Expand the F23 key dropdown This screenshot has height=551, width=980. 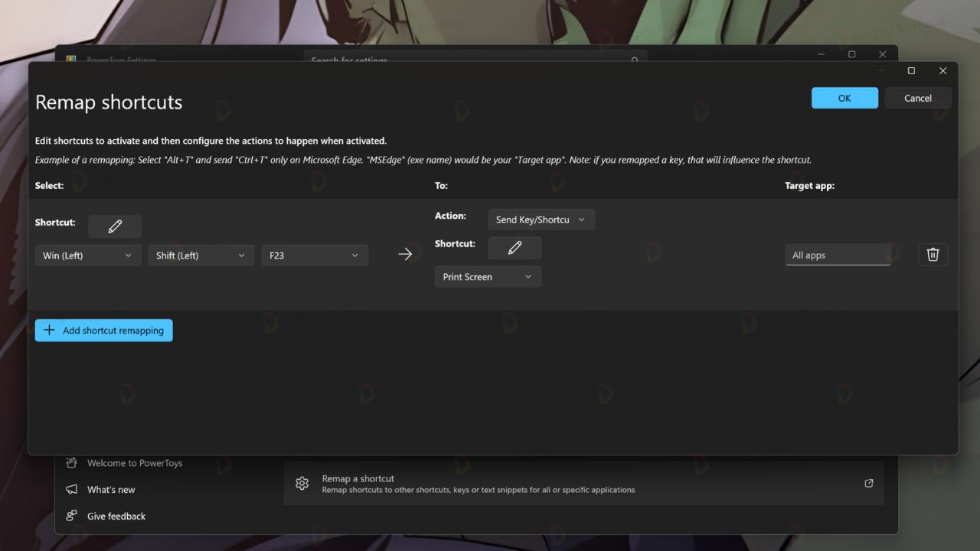315,256
